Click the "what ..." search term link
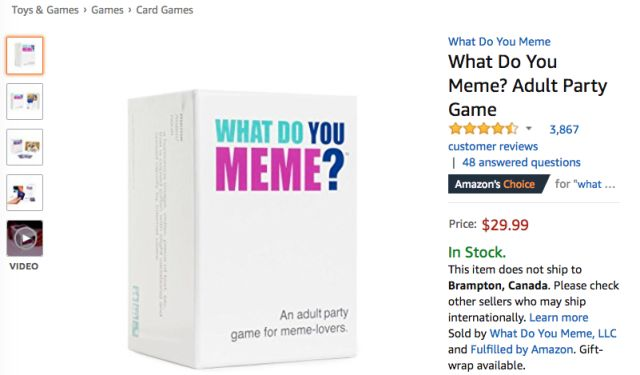This screenshot has width=640, height=375. coord(595,184)
